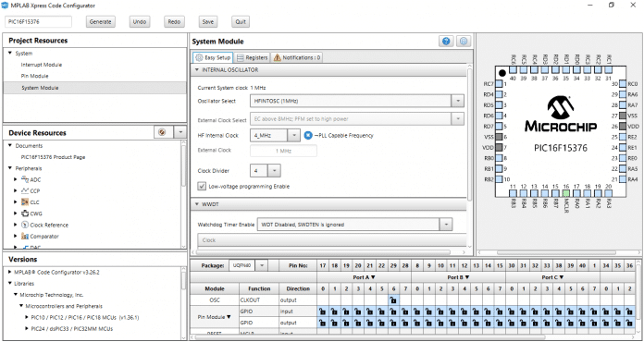Open the Clock Divider dropdown
Screen dimensions: 644x342
coord(275,171)
